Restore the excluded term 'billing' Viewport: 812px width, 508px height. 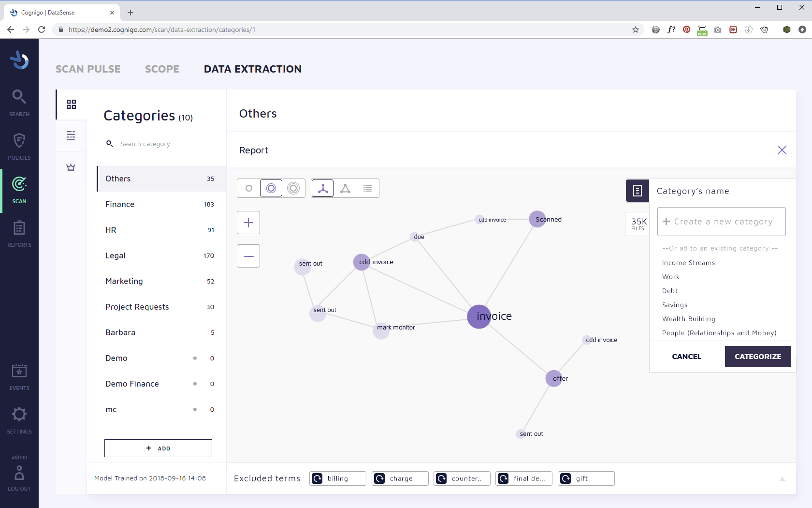[318, 478]
